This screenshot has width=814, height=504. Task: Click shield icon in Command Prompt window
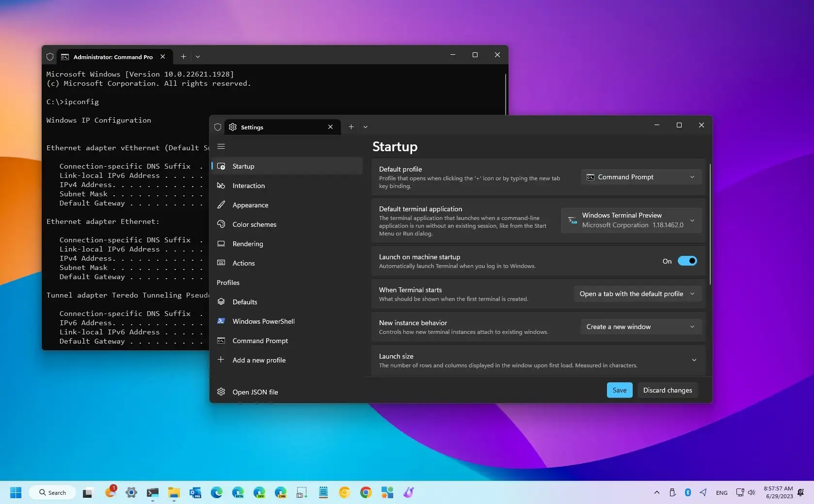point(50,57)
